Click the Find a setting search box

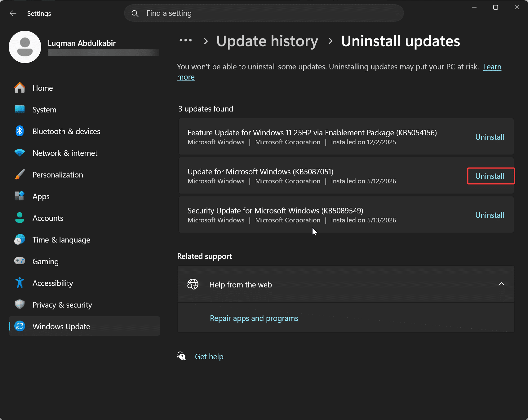[x=264, y=13]
